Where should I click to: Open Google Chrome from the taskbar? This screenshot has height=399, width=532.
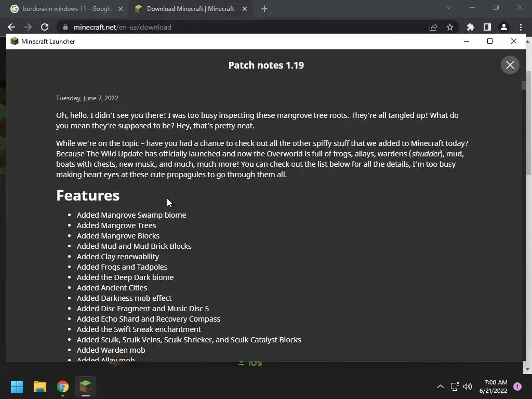[63, 387]
